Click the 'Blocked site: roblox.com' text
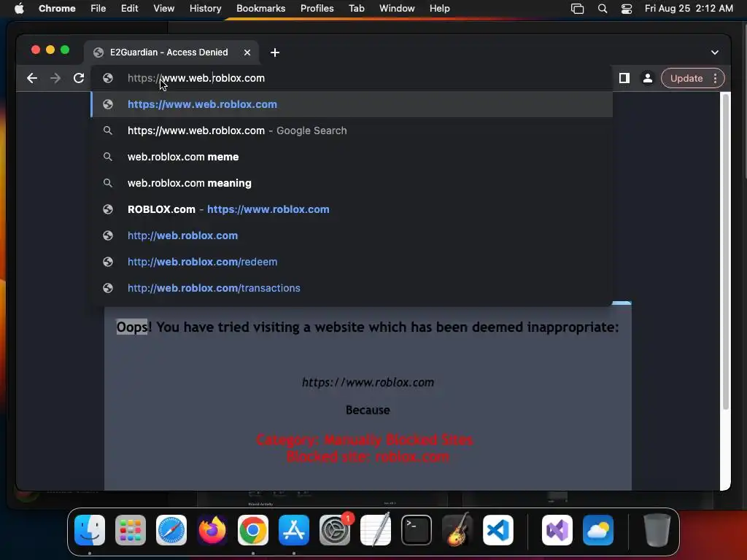 [368, 456]
